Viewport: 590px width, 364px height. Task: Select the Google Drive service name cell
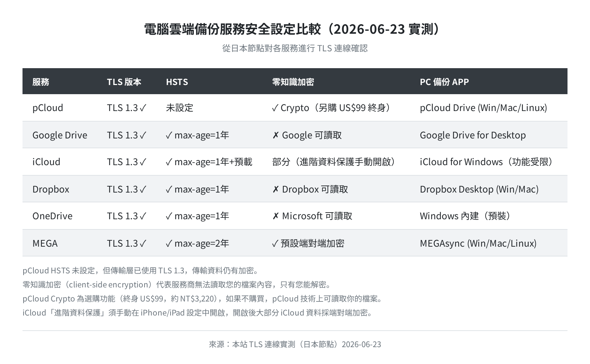[60, 135]
